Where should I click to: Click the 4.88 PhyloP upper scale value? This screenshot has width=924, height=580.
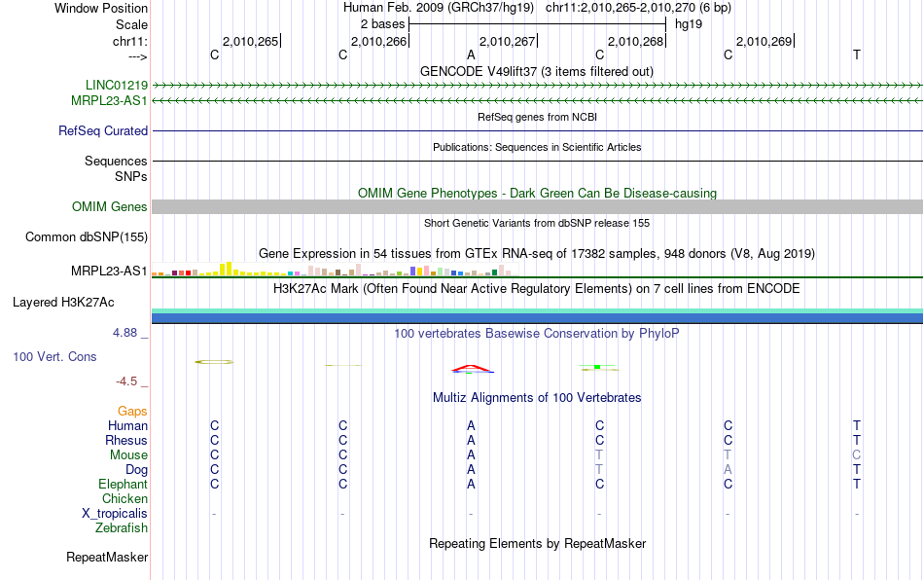click(x=124, y=333)
